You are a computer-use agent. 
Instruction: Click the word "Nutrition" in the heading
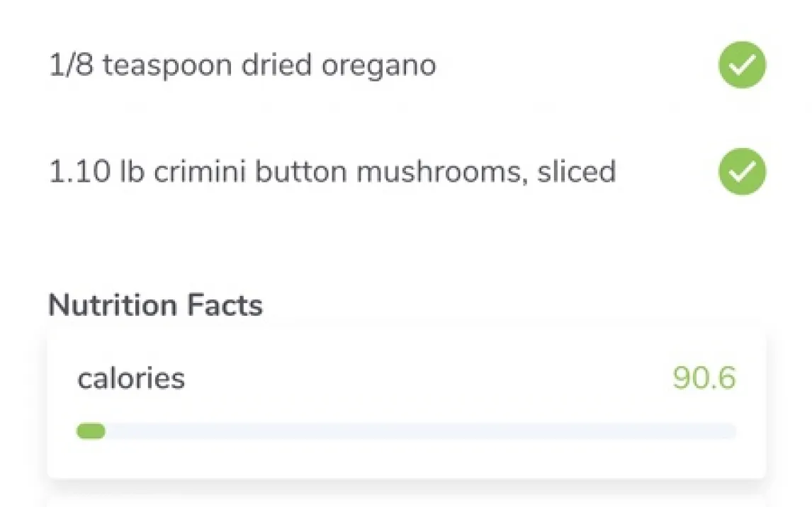[x=113, y=305]
